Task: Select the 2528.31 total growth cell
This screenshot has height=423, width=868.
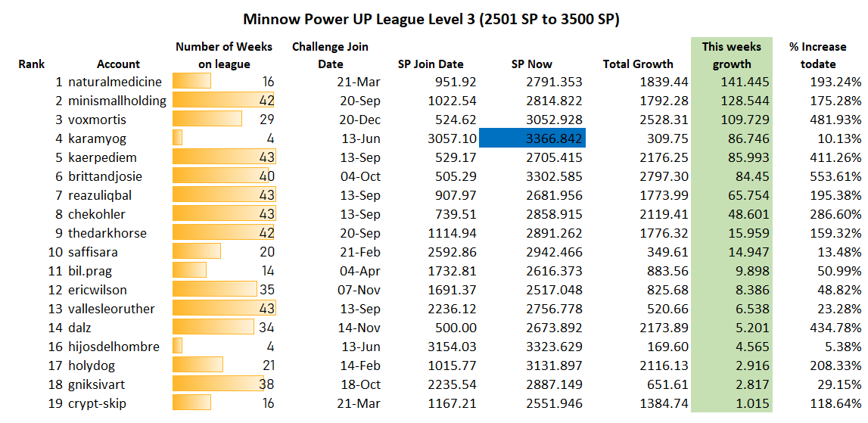Action: [665, 120]
